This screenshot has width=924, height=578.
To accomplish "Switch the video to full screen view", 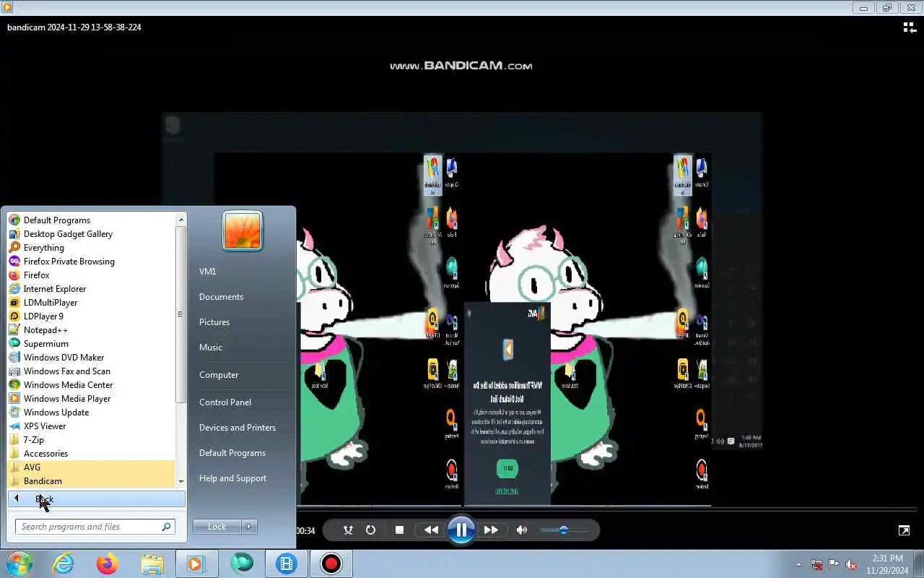I will coord(904,530).
